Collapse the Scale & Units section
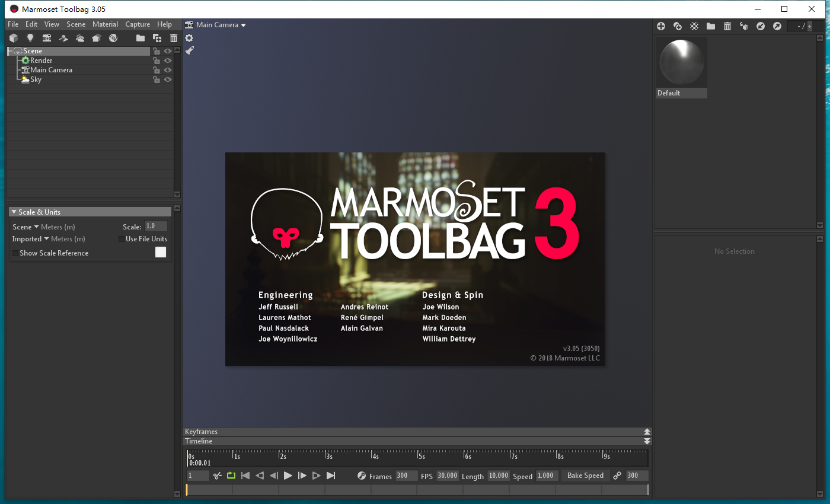830x504 pixels. point(14,212)
